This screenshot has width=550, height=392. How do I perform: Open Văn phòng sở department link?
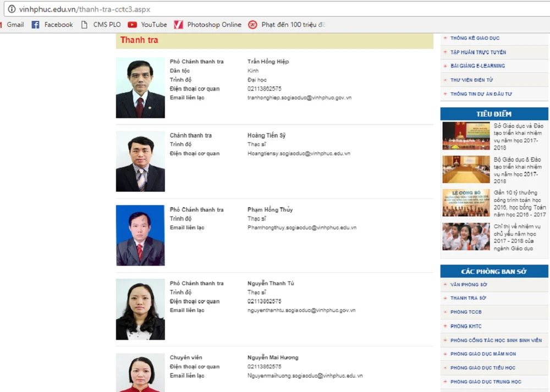469,285
